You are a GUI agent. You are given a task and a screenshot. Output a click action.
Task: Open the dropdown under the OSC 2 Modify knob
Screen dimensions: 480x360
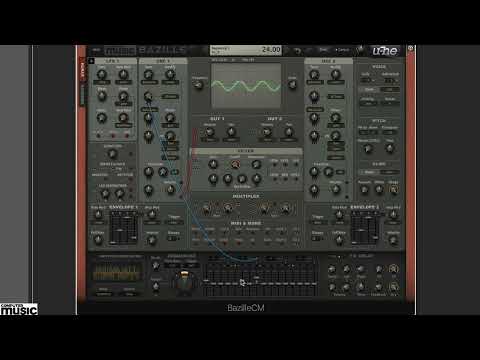pos(336,82)
